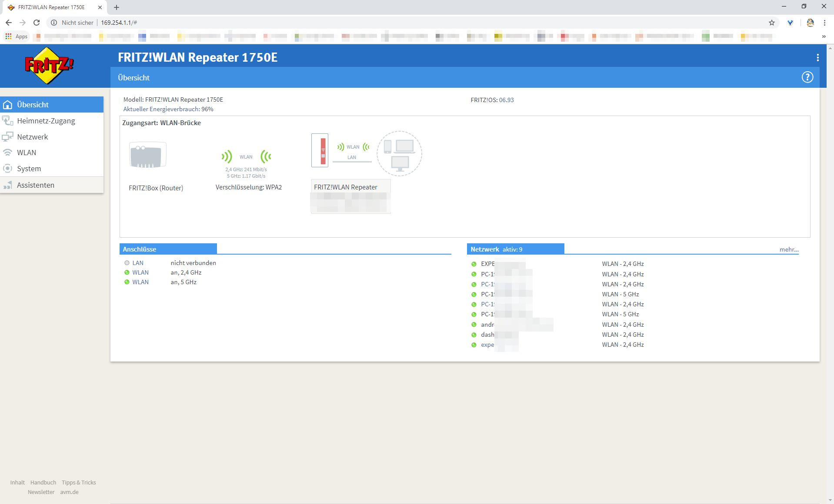Open the Apps bookmarks shortcut

pyautogui.click(x=17, y=36)
